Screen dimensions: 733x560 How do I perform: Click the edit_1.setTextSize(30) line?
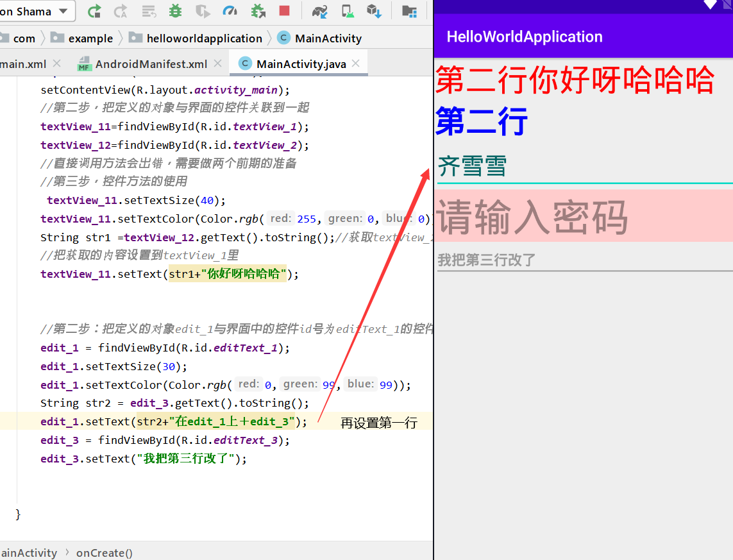114,366
